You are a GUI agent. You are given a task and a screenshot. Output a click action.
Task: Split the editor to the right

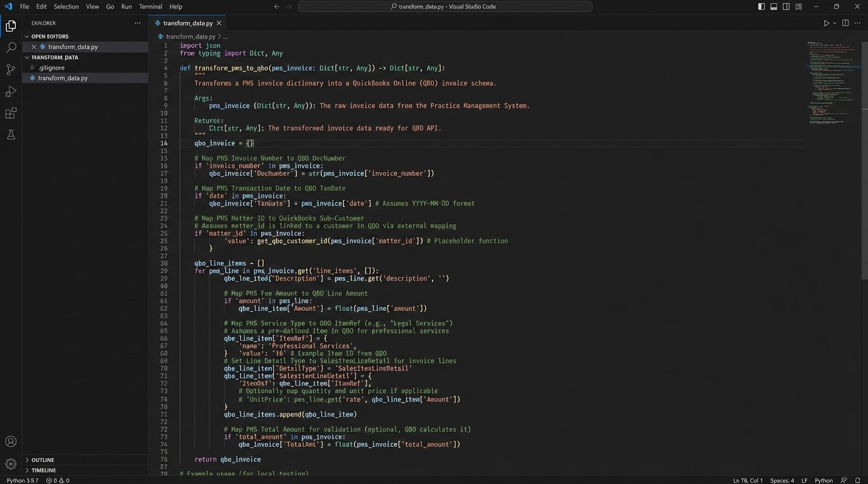(x=845, y=23)
